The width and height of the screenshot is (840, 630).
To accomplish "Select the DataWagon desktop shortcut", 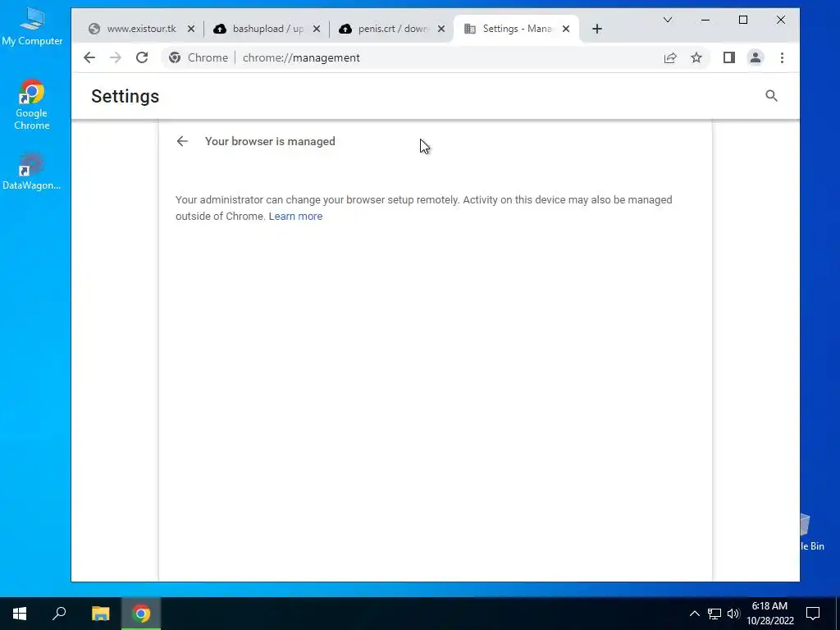I will pyautogui.click(x=32, y=171).
